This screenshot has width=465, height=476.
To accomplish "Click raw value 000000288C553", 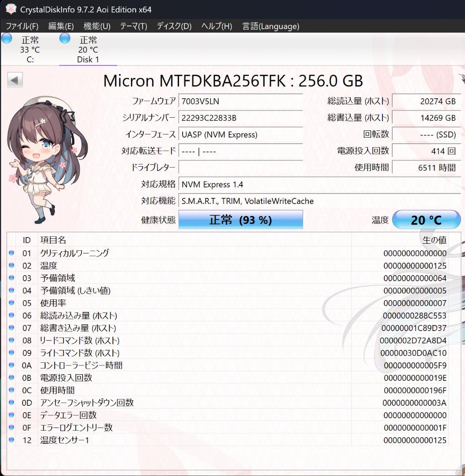I will (x=415, y=316).
